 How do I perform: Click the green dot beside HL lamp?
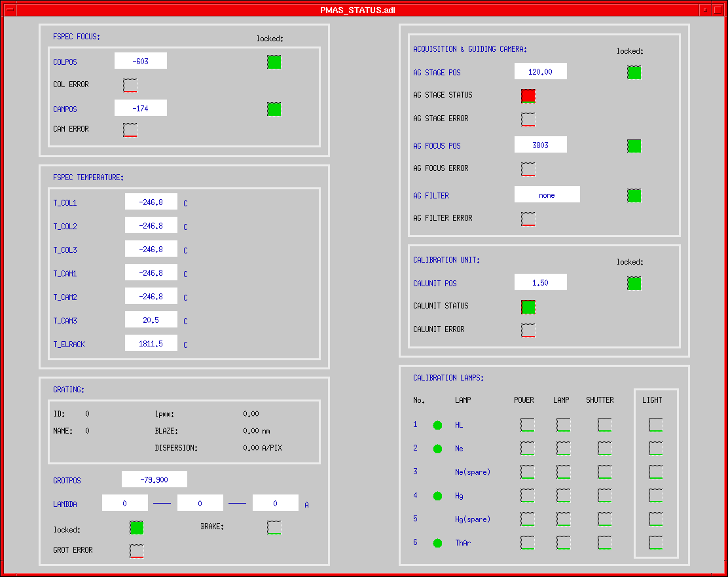pos(437,425)
